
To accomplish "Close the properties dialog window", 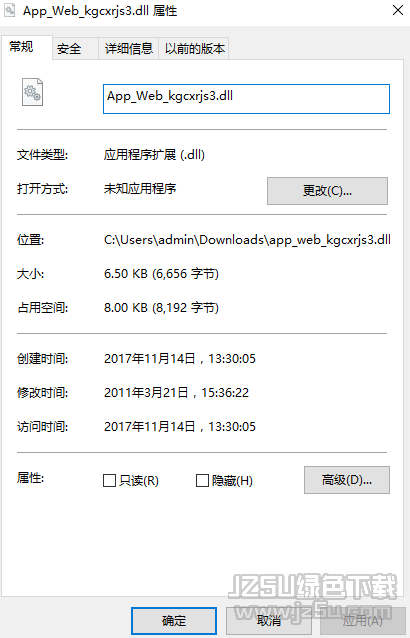I will 398,10.
